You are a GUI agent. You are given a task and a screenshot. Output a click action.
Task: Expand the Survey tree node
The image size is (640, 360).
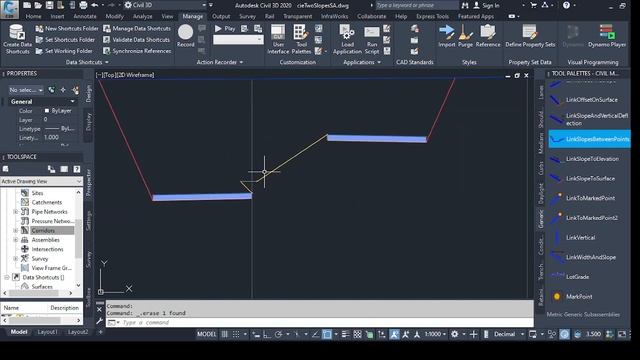[16, 259]
